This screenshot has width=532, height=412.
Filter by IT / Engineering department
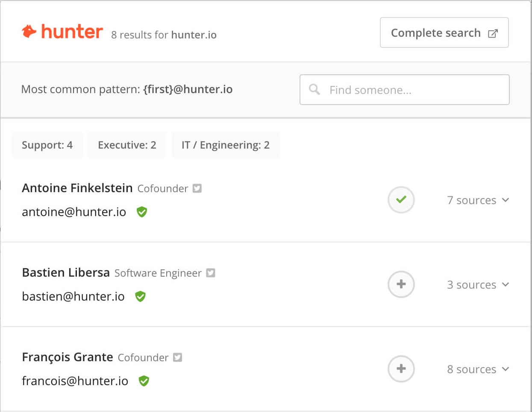pyautogui.click(x=226, y=145)
